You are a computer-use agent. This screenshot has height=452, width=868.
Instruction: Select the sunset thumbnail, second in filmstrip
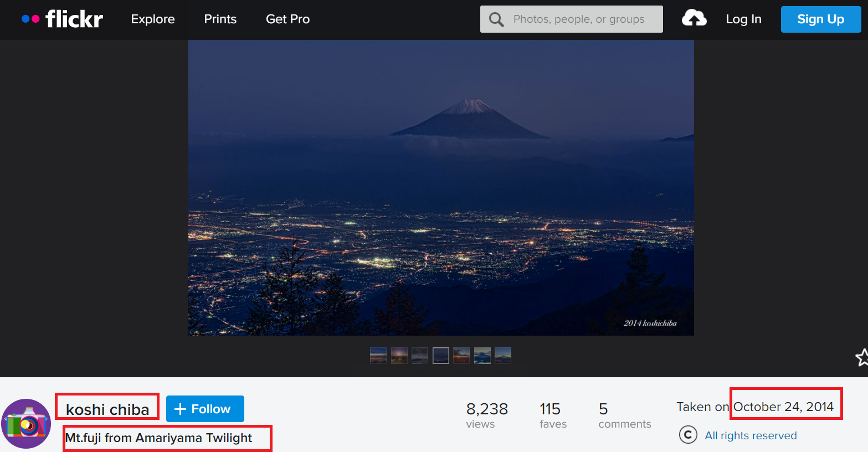click(399, 356)
